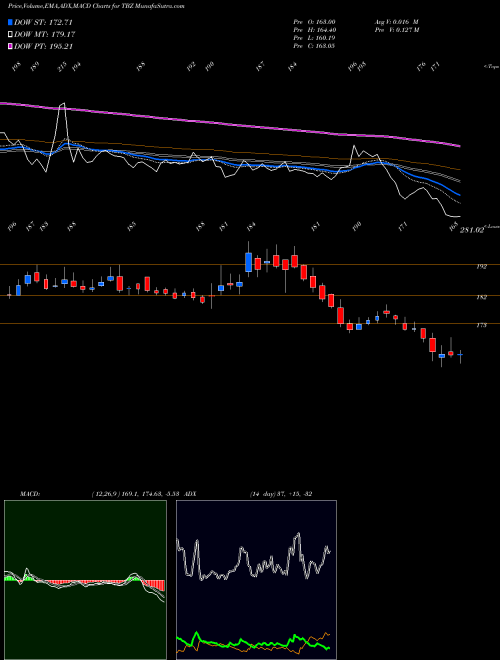Click the white price spike peak in the EMA chart
This screenshot has width=500, height=660.
tap(63, 105)
